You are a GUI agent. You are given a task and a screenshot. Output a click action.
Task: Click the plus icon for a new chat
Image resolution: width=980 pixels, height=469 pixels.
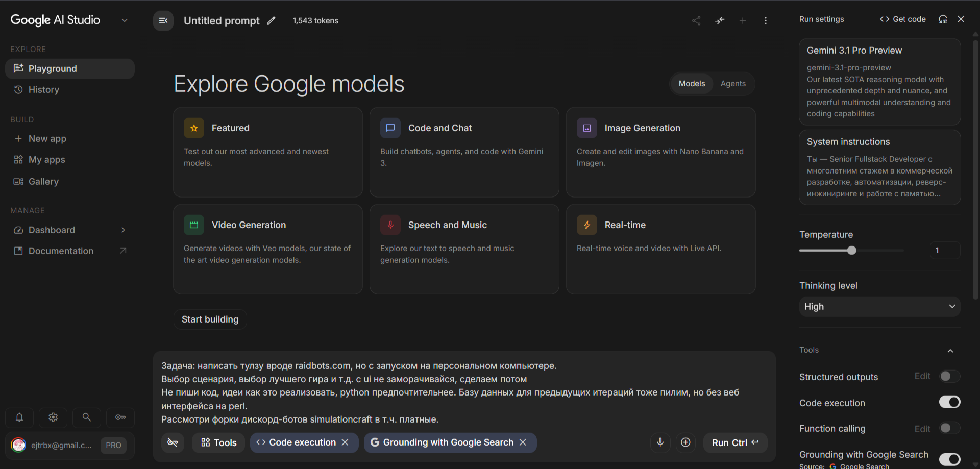(x=743, y=21)
